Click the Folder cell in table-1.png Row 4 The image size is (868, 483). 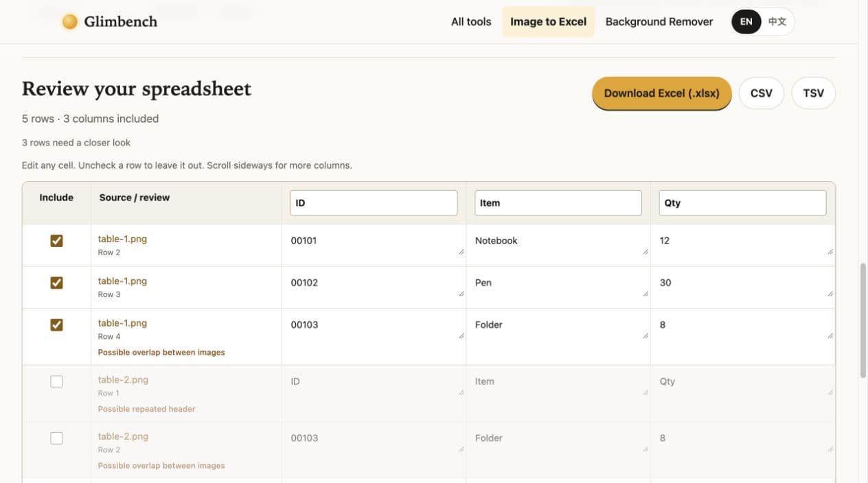558,336
